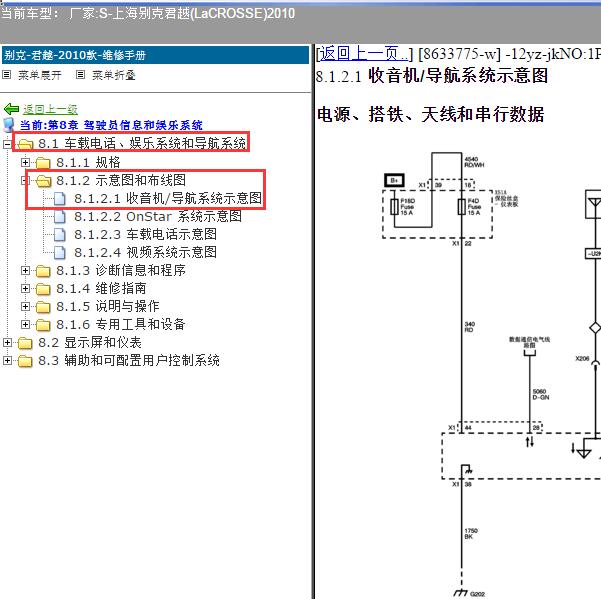The image size is (601, 599).
Task: Select the 8.1.1 规格 entry
Action: pos(88,162)
